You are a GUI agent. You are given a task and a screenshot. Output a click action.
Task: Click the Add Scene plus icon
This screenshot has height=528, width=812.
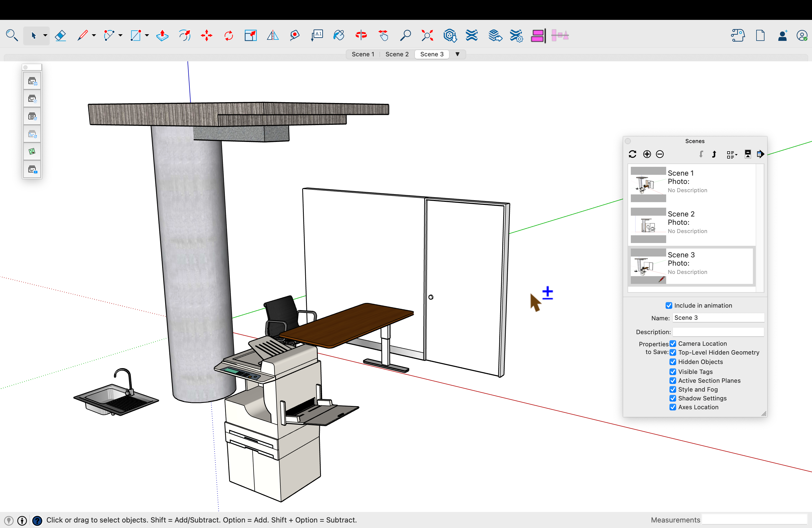click(x=647, y=154)
